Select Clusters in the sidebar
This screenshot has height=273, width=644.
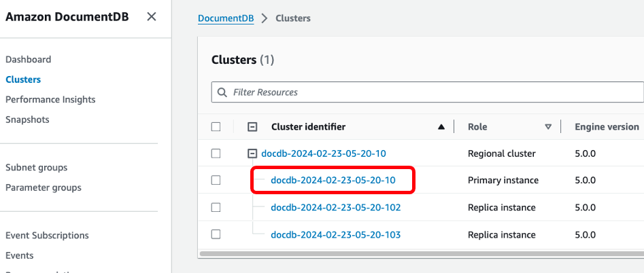(23, 79)
